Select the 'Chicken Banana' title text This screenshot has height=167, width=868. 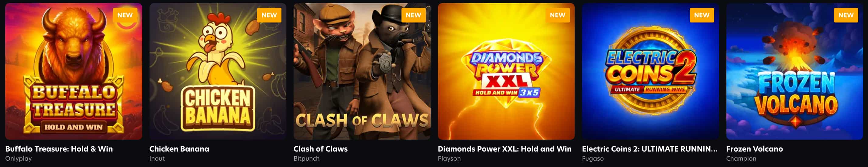coord(179,149)
